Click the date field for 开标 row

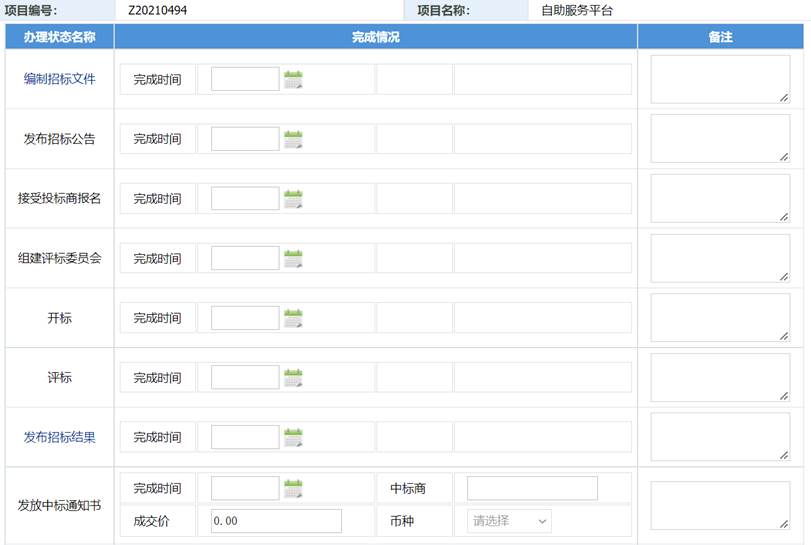click(245, 318)
